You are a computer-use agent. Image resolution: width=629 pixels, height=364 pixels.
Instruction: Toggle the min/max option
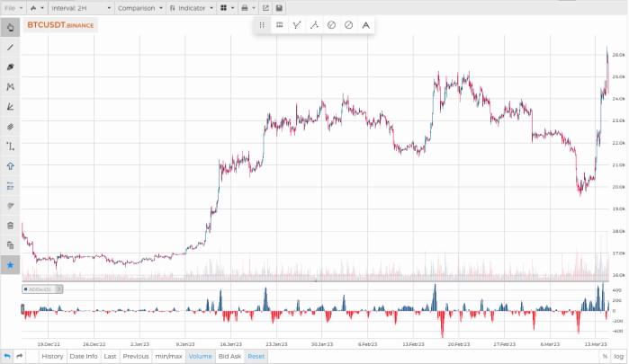tap(168, 357)
